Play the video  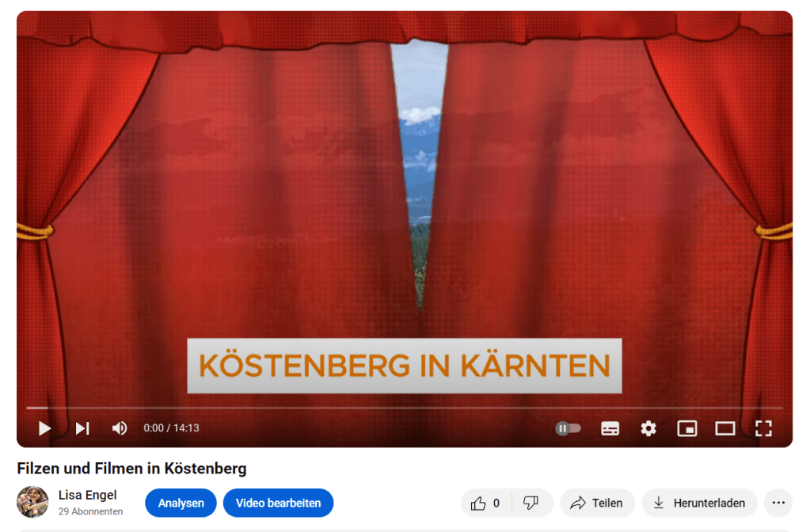click(44, 428)
